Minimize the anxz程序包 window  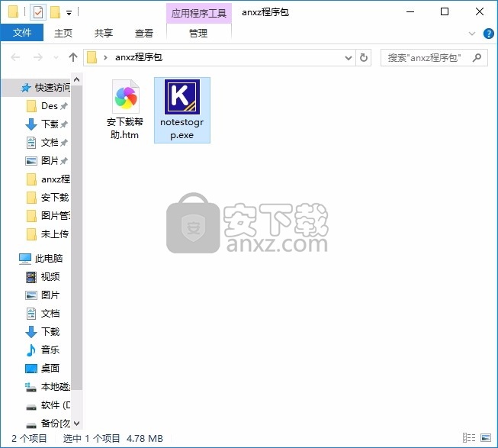pyautogui.click(x=410, y=11)
